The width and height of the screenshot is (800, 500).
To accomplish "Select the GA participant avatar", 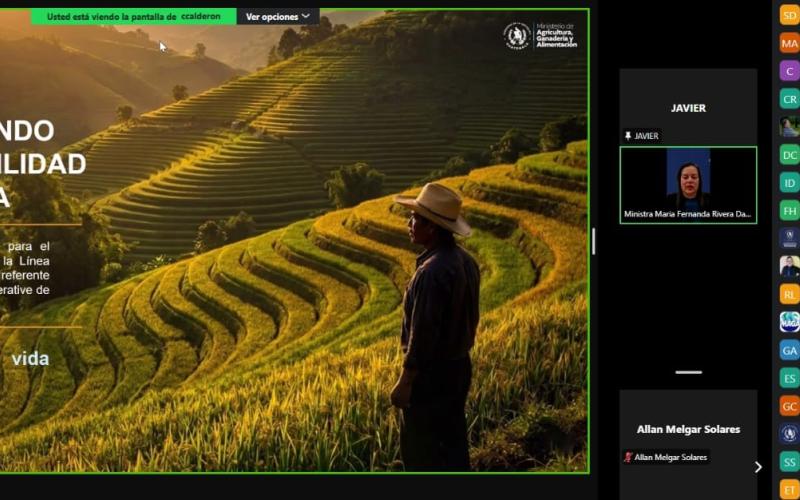I will pos(789,350).
